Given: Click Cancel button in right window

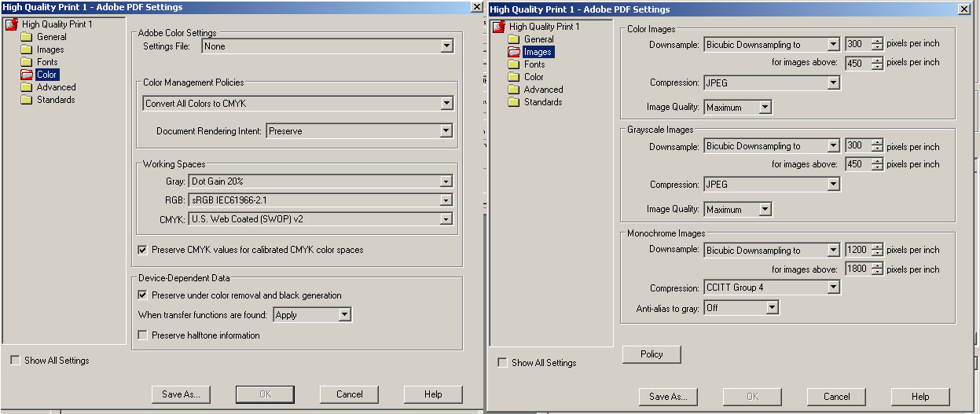Looking at the screenshot, I should tap(837, 397).
